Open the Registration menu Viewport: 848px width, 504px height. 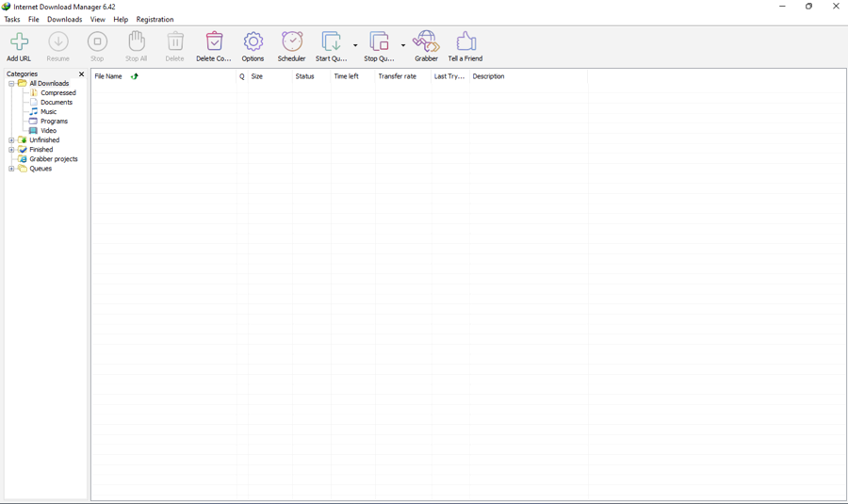click(155, 20)
